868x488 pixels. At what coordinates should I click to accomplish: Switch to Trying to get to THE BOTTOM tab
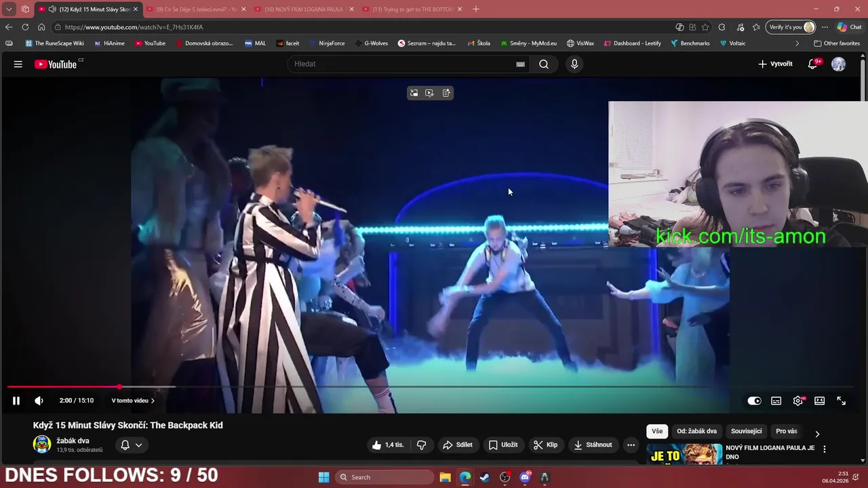click(413, 9)
